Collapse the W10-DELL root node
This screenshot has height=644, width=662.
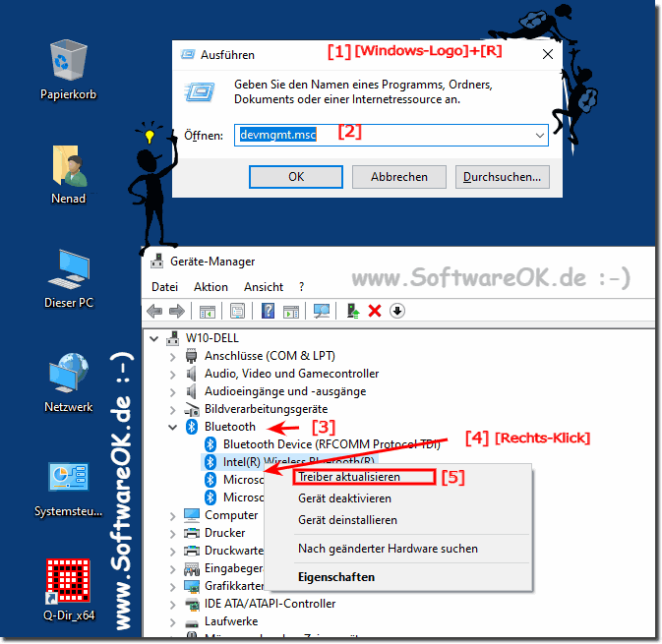[x=154, y=338]
